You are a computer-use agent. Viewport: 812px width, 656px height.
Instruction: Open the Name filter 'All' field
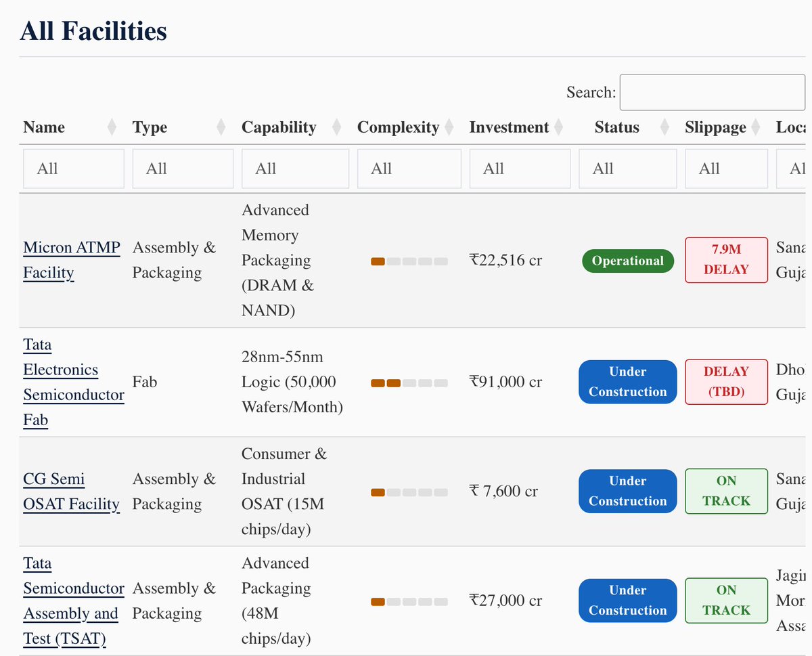[74, 169]
